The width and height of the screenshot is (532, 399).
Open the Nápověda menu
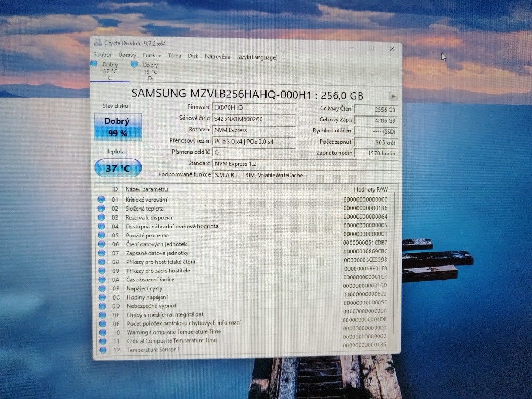pyautogui.click(x=218, y=56)
